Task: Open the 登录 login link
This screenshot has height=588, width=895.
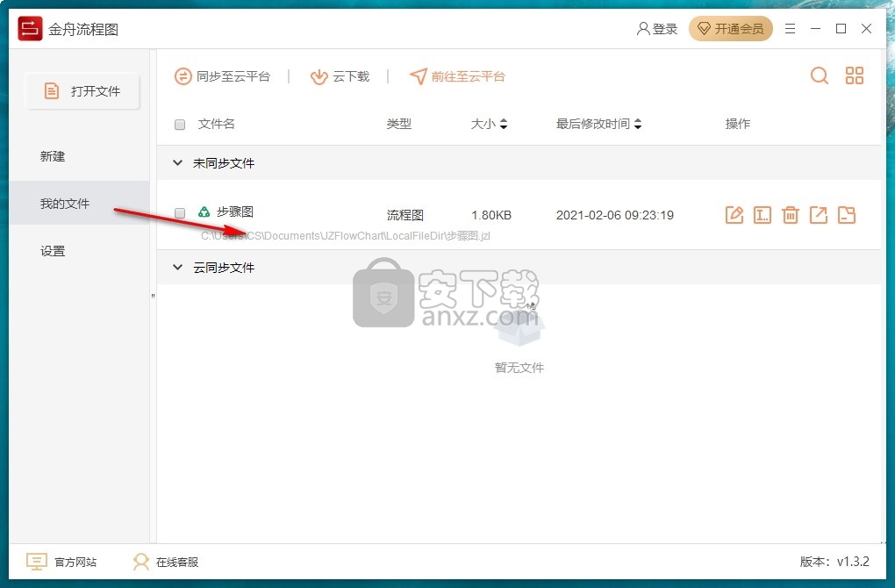Action: point(657,29)
